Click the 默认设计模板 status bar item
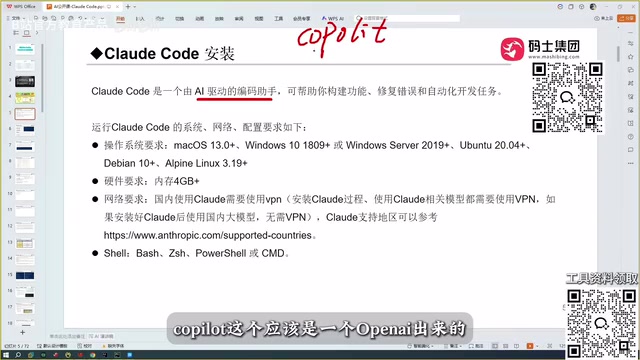This screenshot has width=640, height=360. click(52, 346)
